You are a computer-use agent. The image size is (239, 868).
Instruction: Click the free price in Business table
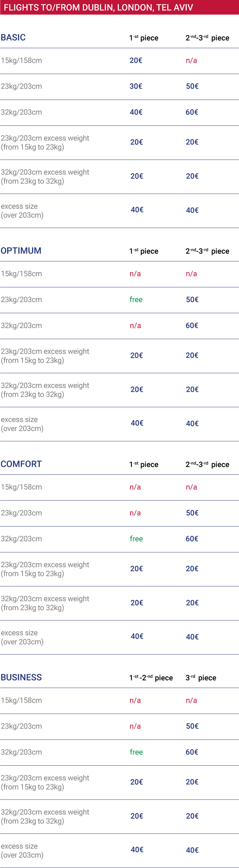coord(136,752)
